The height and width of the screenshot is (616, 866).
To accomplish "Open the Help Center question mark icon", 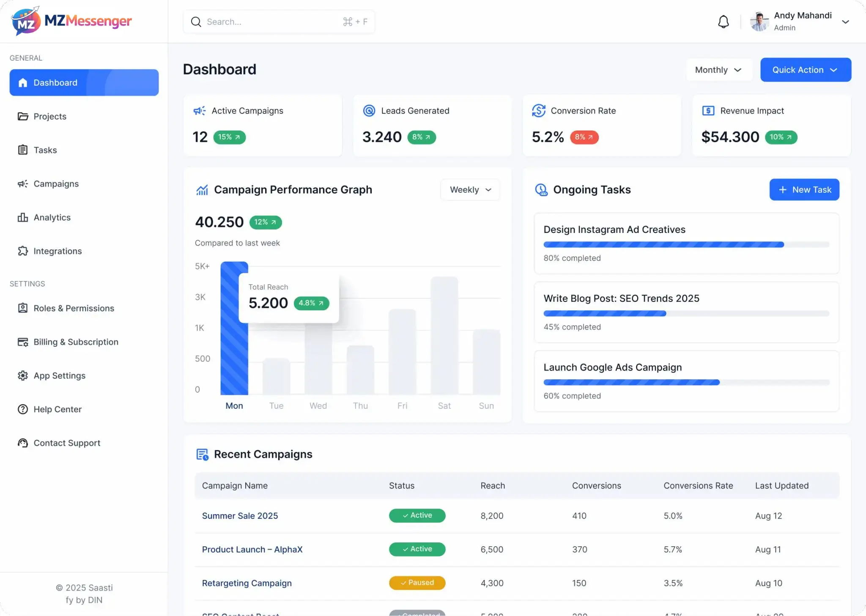I will 24,409.
